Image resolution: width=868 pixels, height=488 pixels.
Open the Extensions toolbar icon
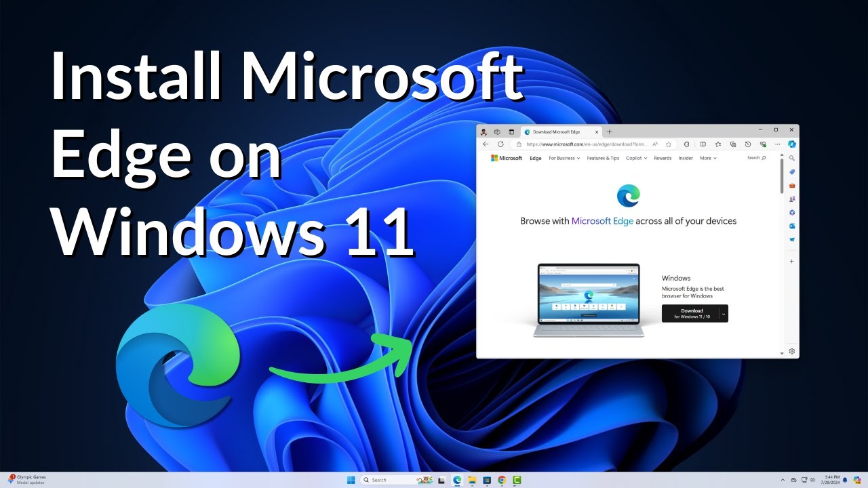pos(686,144)
